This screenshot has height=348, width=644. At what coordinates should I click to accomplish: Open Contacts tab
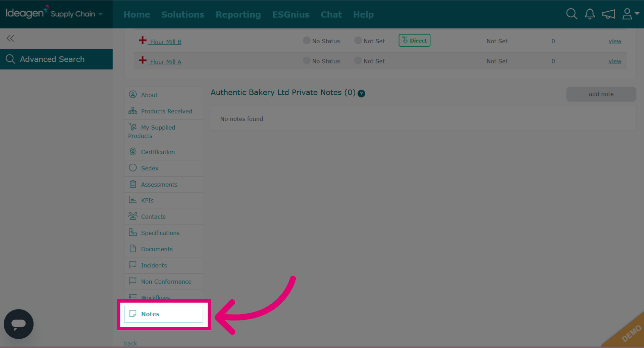tap(164, 217)
